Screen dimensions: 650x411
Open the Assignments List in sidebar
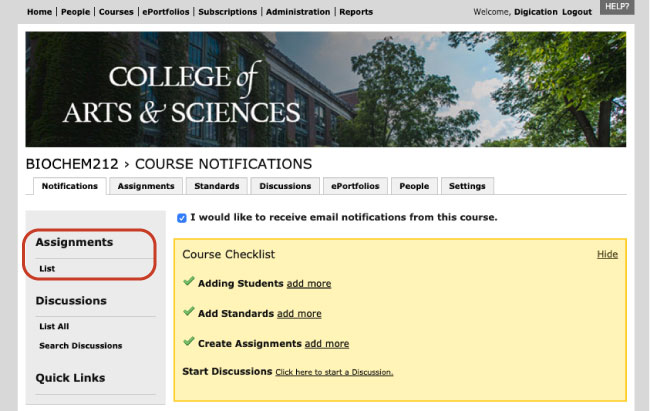point(47,269)
